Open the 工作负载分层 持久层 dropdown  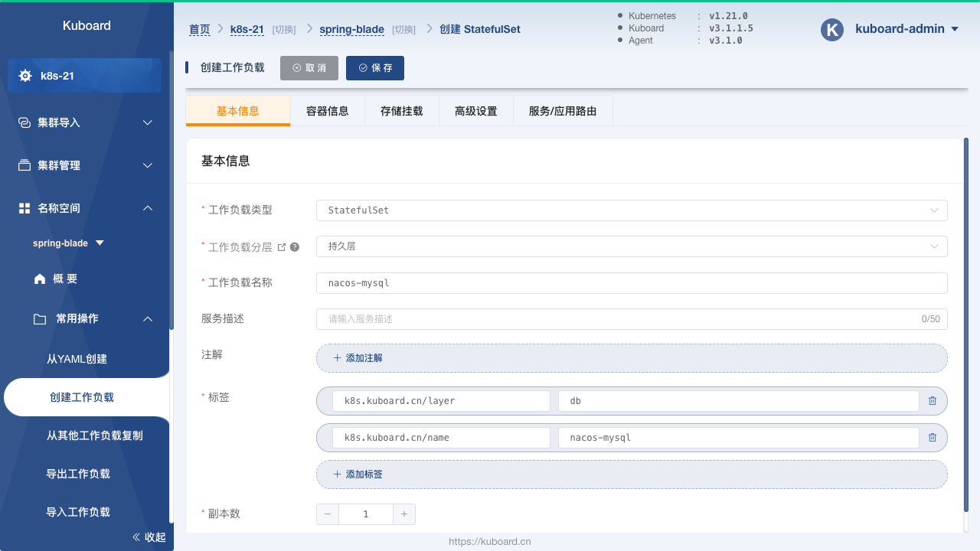[x=632, y=246]
